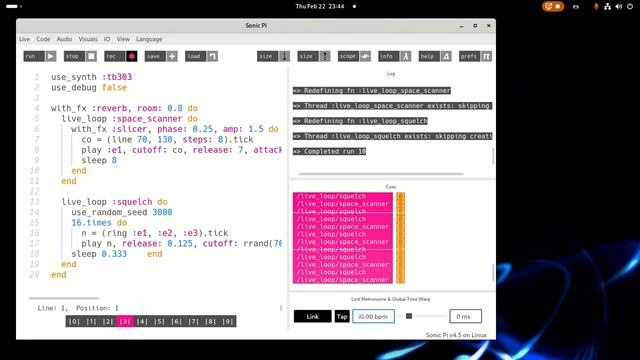
Task: Click the log panel vertical scrollbar
Action: coord(493,156)
